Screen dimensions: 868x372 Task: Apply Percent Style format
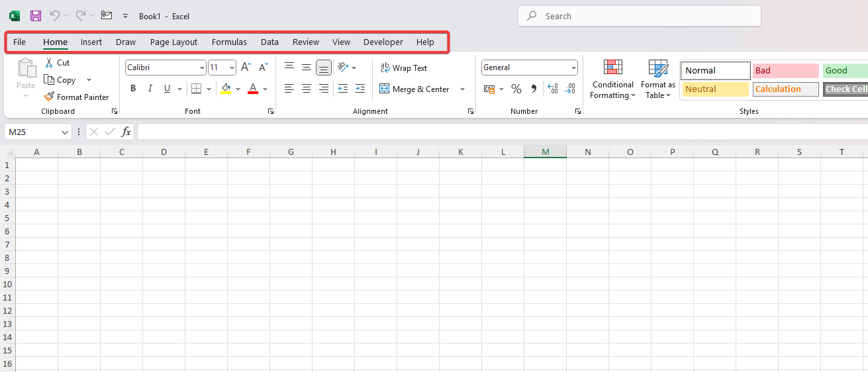[x=516, y=89]
